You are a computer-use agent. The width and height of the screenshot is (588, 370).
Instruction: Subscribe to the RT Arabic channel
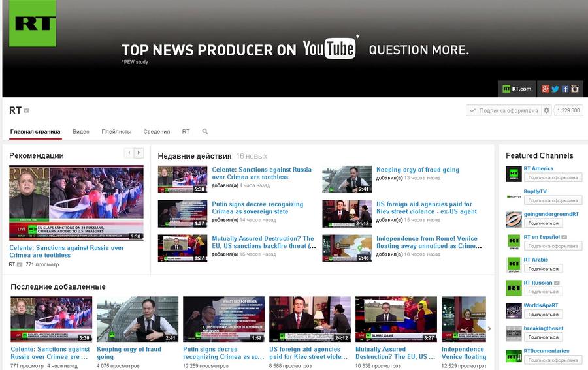(543, 269)
